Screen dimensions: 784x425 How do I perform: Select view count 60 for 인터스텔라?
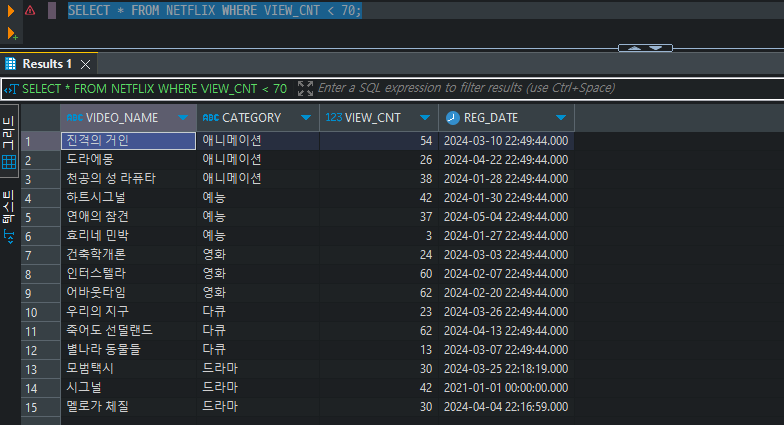(x=379, y=274)
